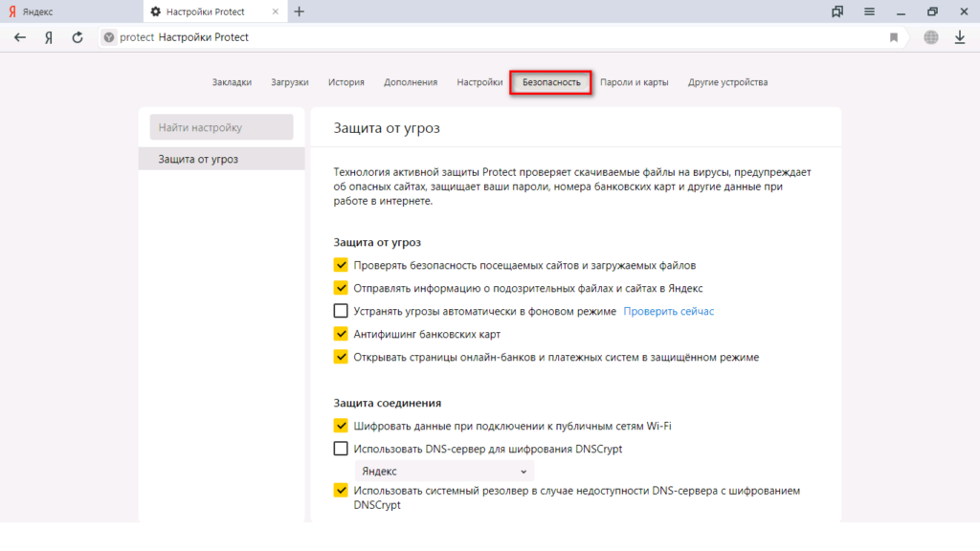Open the bookmarks panel icon in the title bar
Image resolution: width=980 pixels, height=551 pixels.
point(837,11)
